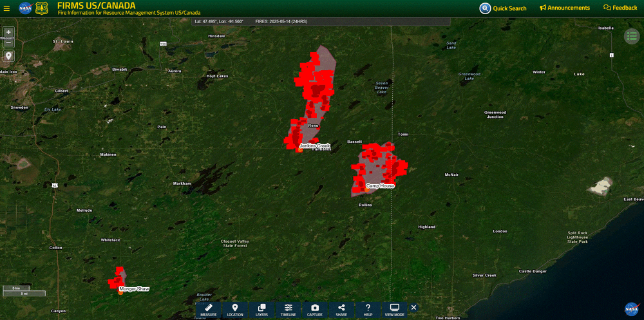Click the location pin button
The image size is (644, 320).
(x=8, y=55)
